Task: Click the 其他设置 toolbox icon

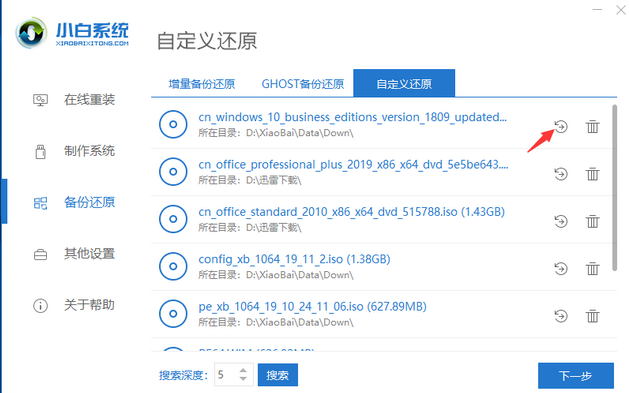Action: (x=40, y=254)
